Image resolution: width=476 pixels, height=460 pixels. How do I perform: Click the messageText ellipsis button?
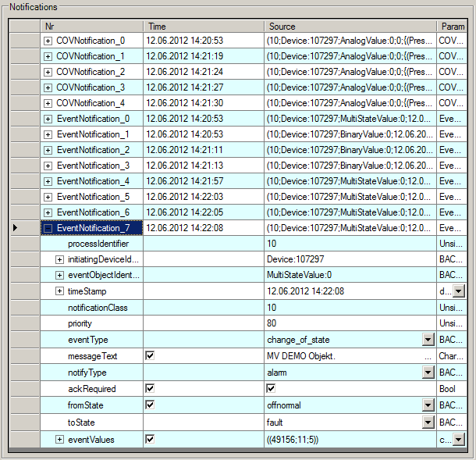[428, 356]
